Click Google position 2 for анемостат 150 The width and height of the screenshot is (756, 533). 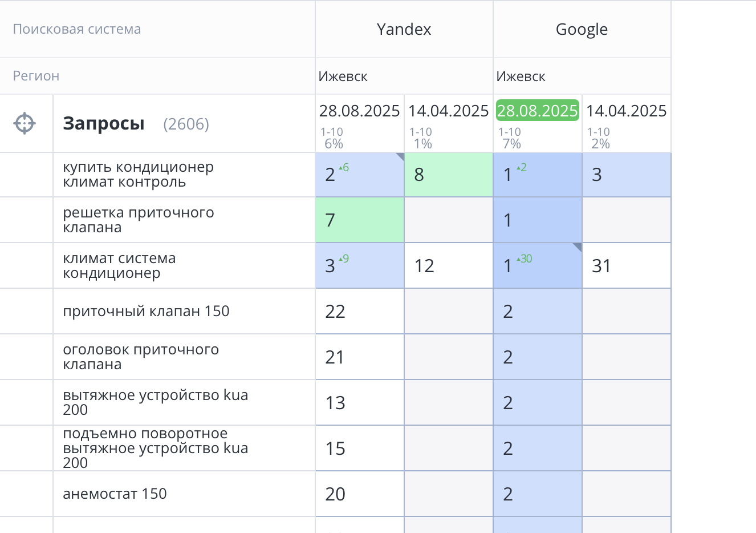click(538, 494)
